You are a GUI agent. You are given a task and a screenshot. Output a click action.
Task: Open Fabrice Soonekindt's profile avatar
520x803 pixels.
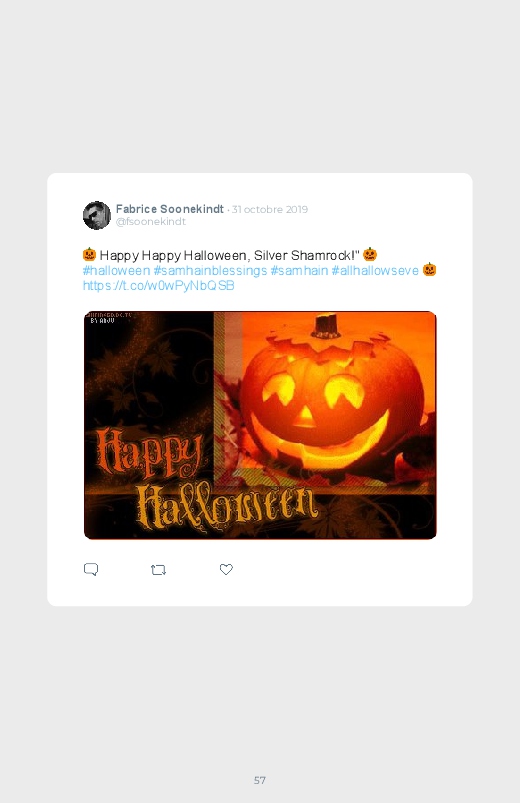(97, 215)
